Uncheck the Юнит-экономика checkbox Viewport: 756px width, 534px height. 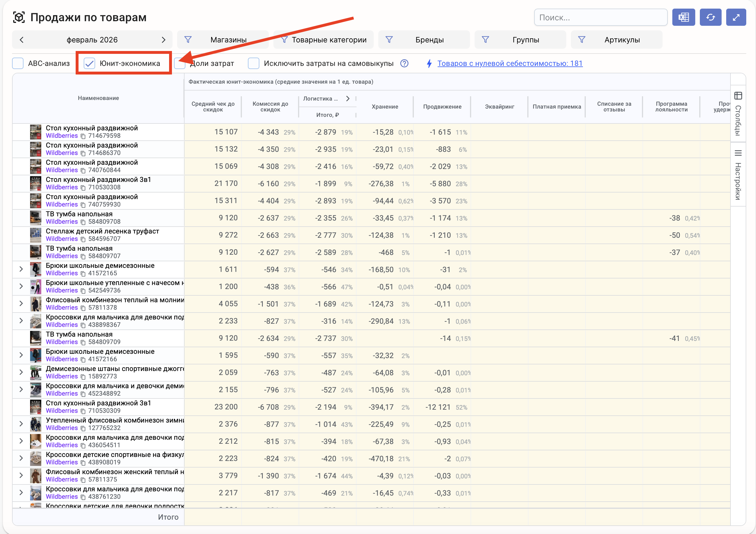point(89,63)
